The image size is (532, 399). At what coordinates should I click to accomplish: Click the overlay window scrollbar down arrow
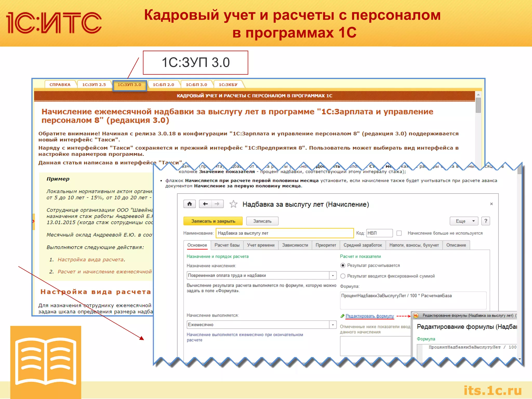pos(520,359)
